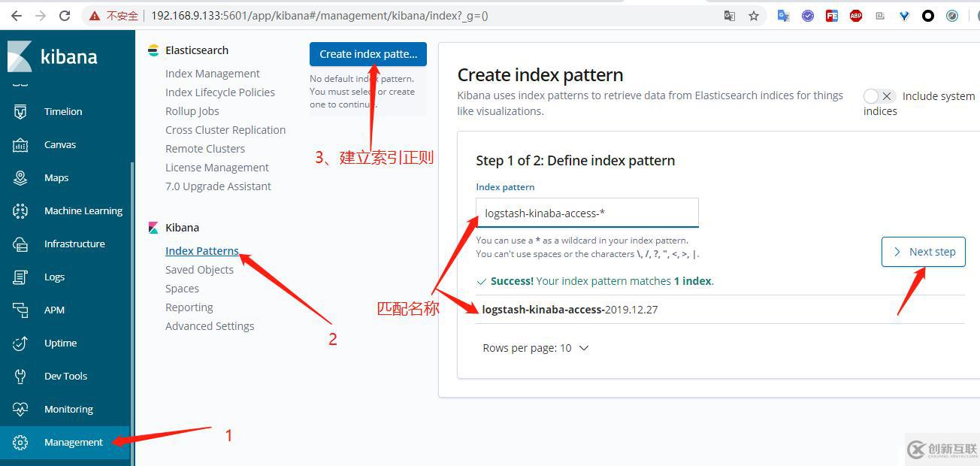Open the Maps sidebar icon

tap(20, 177)
